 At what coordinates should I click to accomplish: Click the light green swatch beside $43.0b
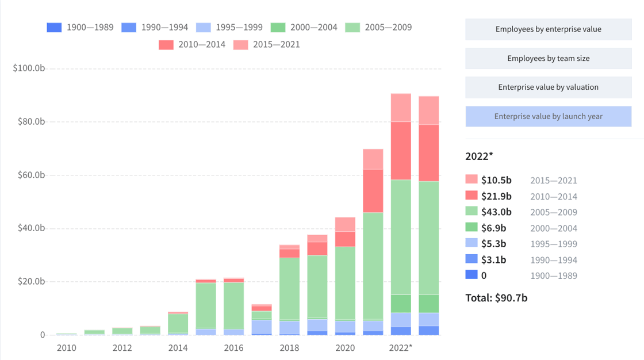coord(471,211)
